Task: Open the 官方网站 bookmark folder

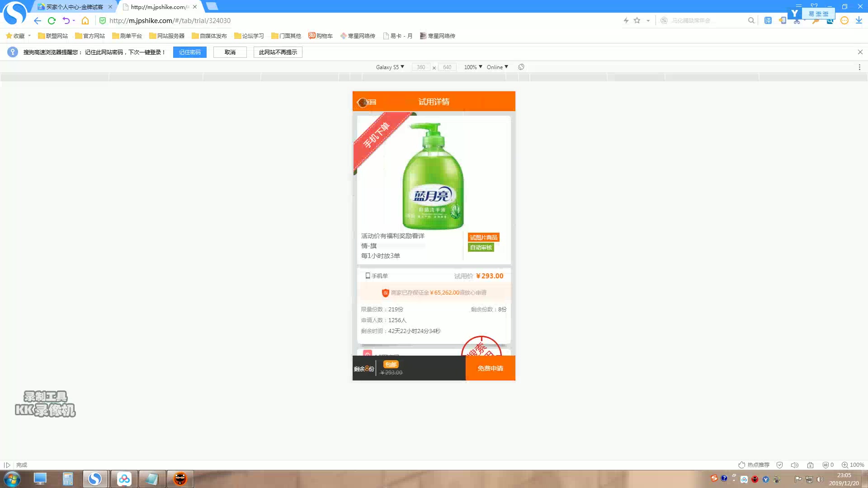Action: coord(90,36)
